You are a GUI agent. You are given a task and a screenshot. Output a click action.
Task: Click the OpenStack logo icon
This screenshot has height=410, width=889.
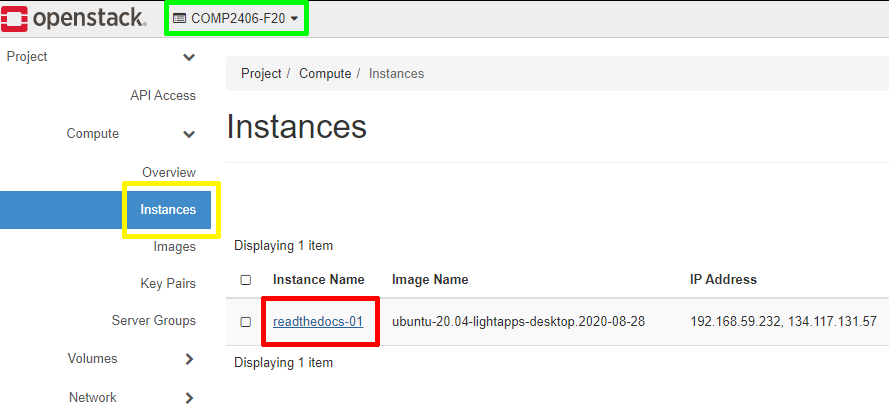(x=16, y=18)
